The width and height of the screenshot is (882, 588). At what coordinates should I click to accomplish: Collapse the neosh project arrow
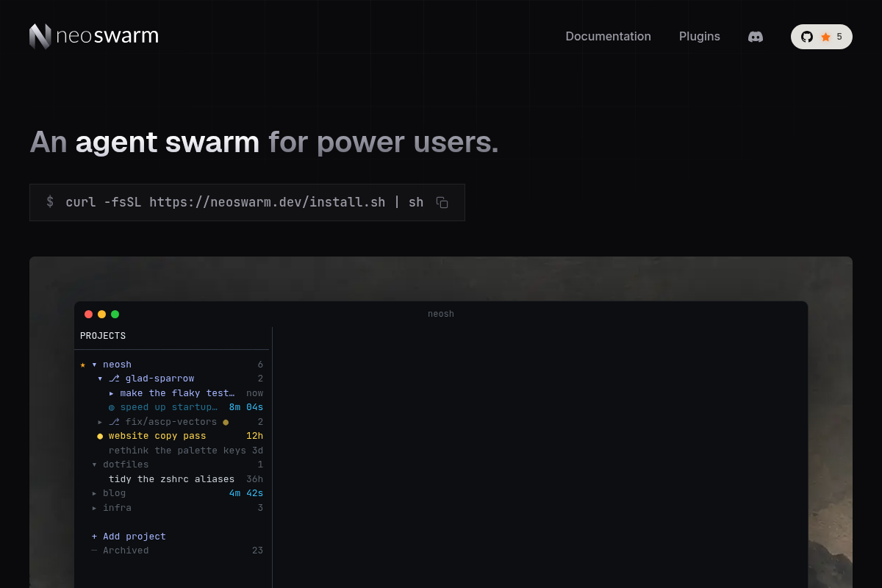tap(95, 365)
